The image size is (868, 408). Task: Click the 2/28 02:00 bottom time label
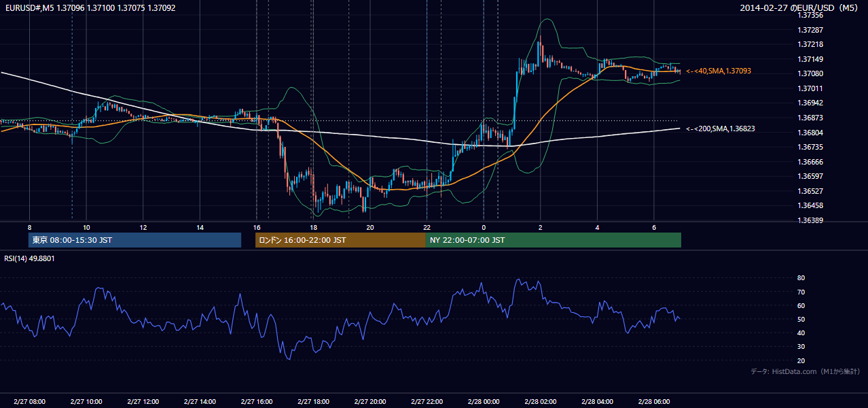(x=540, y=402)
